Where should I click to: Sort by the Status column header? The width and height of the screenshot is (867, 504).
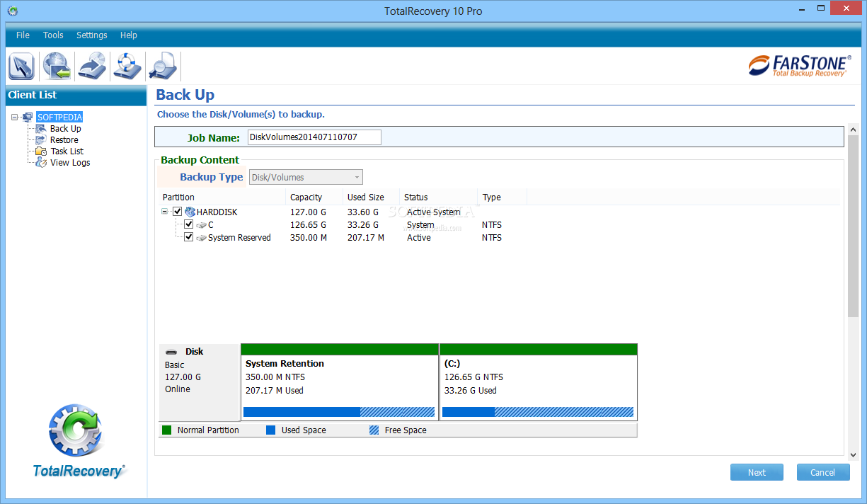pos(439,197)
